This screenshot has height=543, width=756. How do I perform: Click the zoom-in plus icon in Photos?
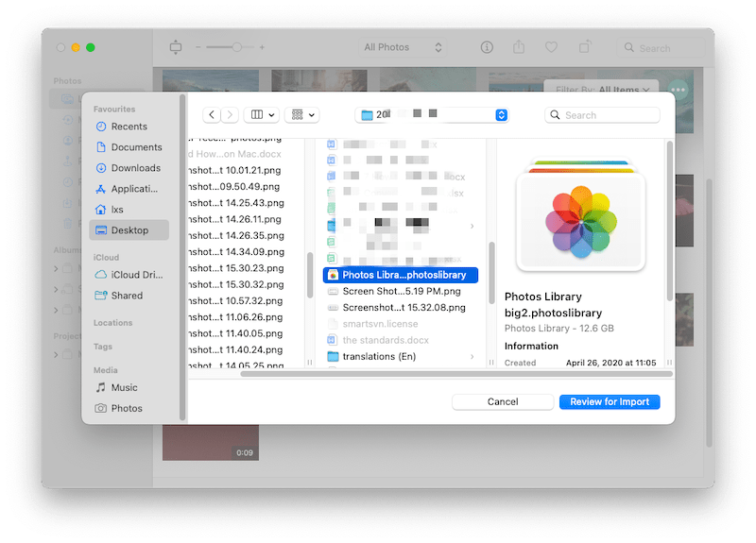click(262, 47)
